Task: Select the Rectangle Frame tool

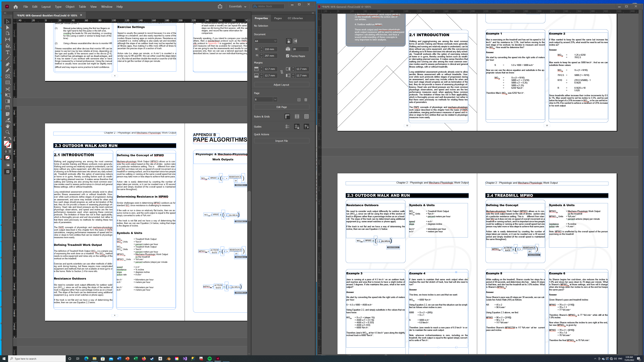Action: click(x=8, y=76)
